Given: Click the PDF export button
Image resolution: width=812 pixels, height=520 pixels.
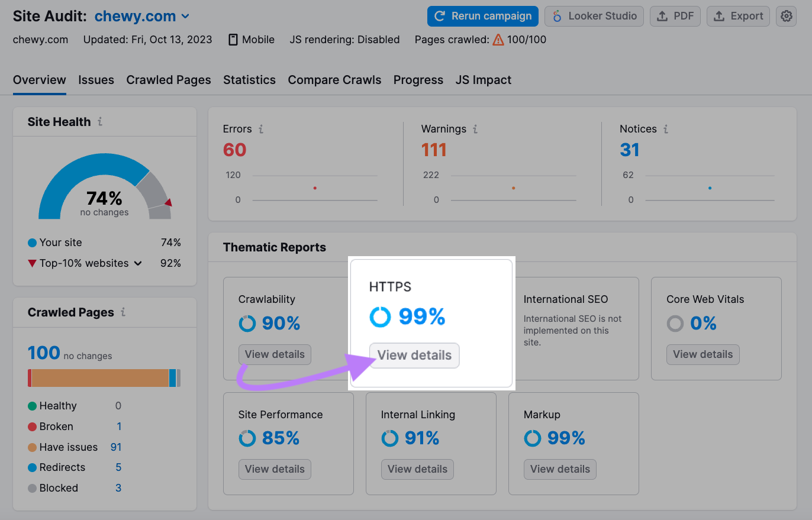Looking at the screenshot, I should click(675, 17).
